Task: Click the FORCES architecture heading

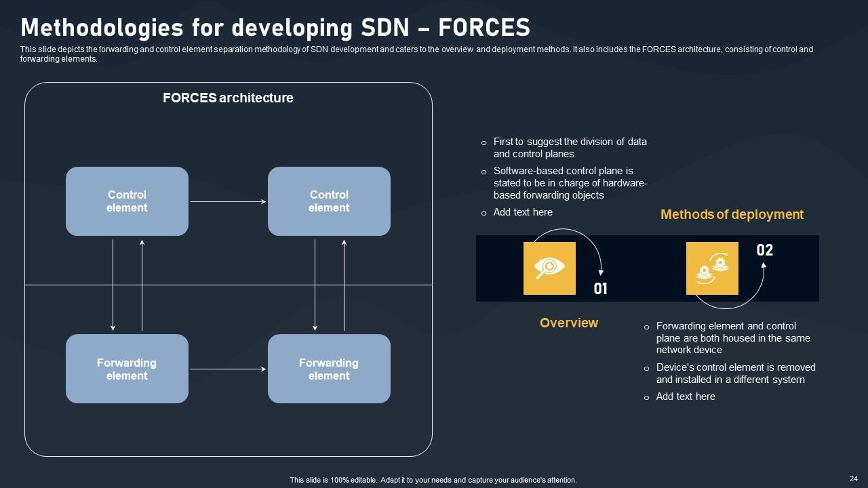Action: click(228, 98)
